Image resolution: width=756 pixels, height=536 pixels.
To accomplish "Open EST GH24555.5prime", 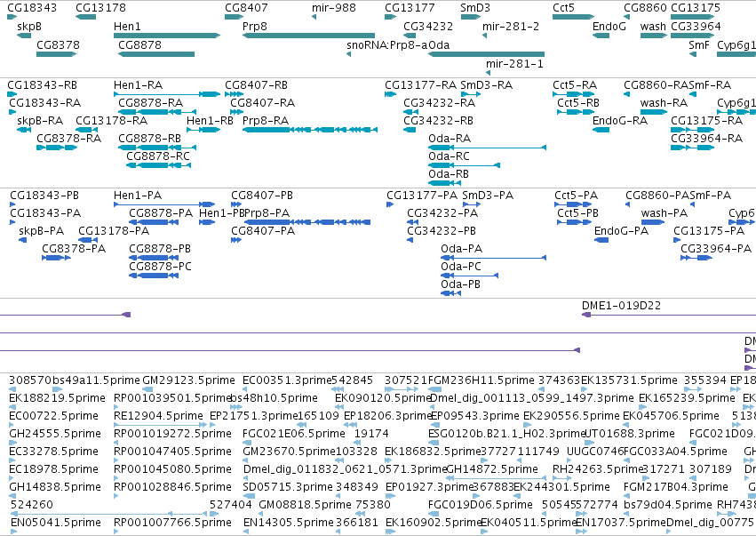I will (55, 434).
